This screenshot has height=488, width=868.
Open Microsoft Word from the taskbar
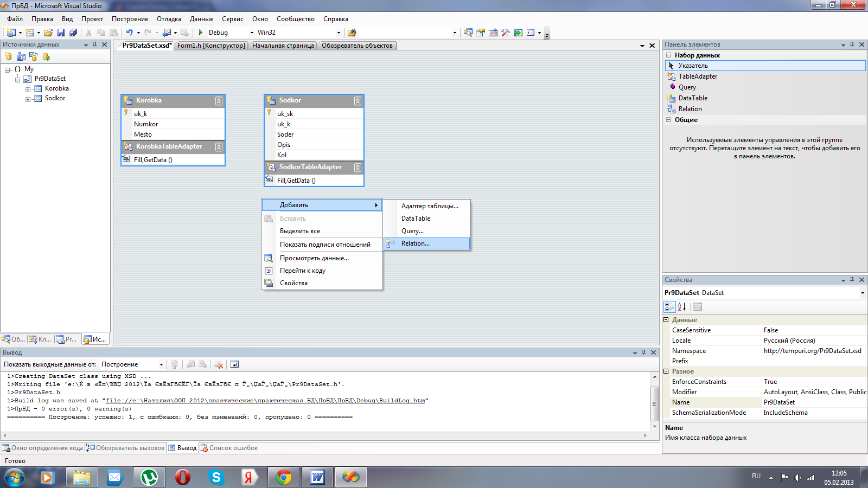(x=317, y=477)
